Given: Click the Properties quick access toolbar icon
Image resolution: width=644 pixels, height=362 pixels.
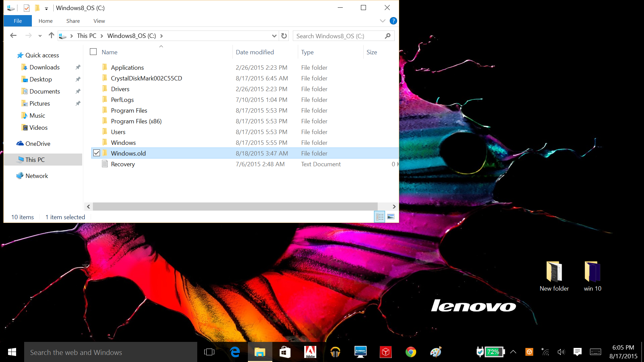Looking at the screenshot, I should click(26, 8).
